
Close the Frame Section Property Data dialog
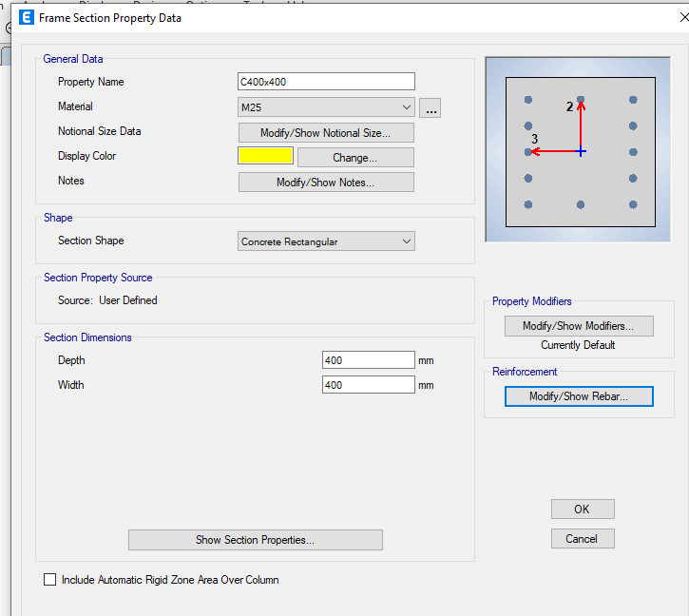tap(683, 18)
